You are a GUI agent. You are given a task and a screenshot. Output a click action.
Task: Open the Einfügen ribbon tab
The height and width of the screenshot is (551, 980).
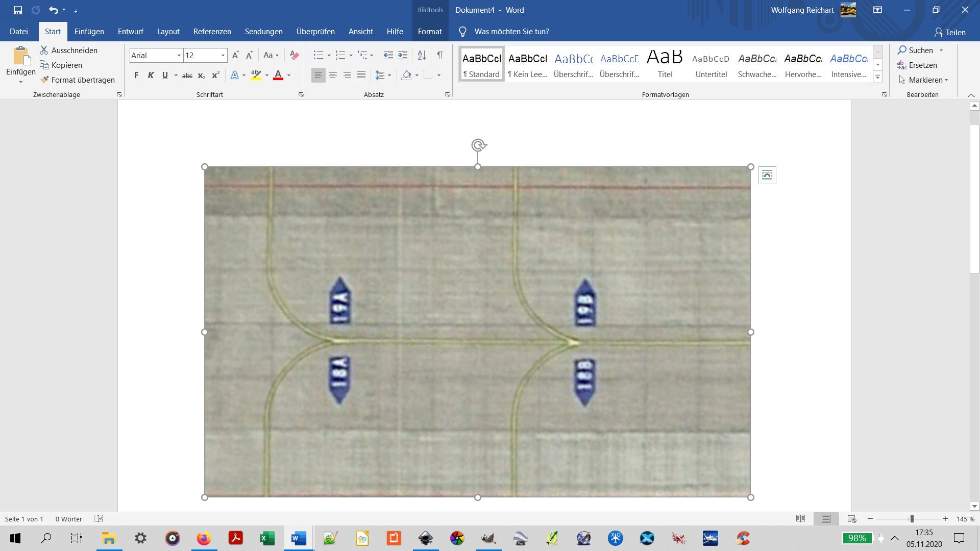click(89, 32)
